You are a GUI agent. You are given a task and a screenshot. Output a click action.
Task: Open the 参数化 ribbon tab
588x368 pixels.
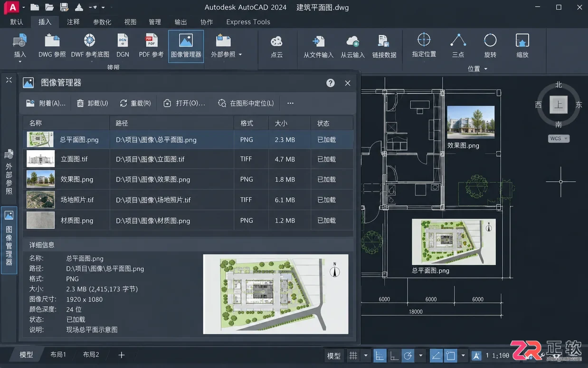tap(102, 22)
